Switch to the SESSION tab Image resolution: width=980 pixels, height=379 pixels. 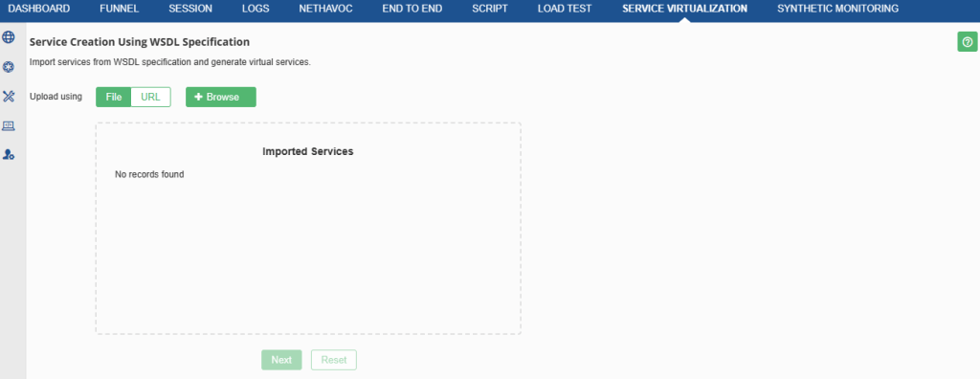[x=190, y=9]
